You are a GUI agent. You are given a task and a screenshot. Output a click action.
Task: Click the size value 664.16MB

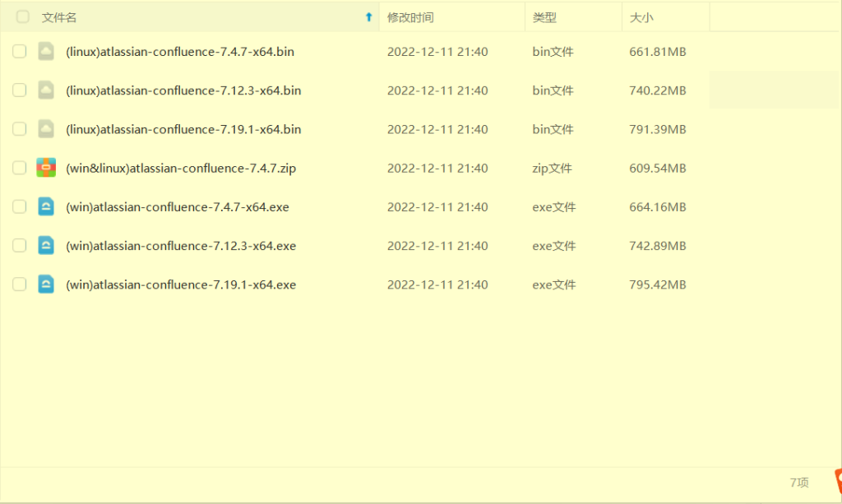coord(658,207)
